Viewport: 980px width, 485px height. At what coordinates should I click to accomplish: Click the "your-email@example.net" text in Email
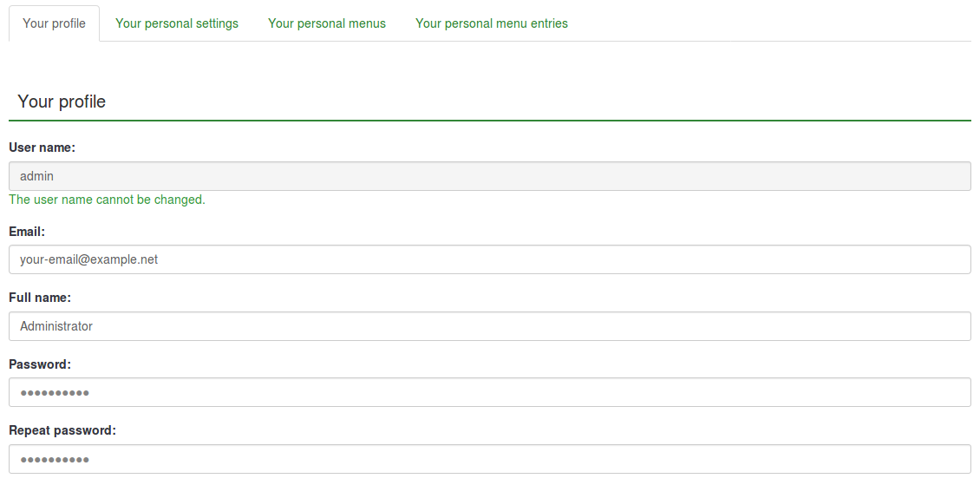(x=88, y=259)
